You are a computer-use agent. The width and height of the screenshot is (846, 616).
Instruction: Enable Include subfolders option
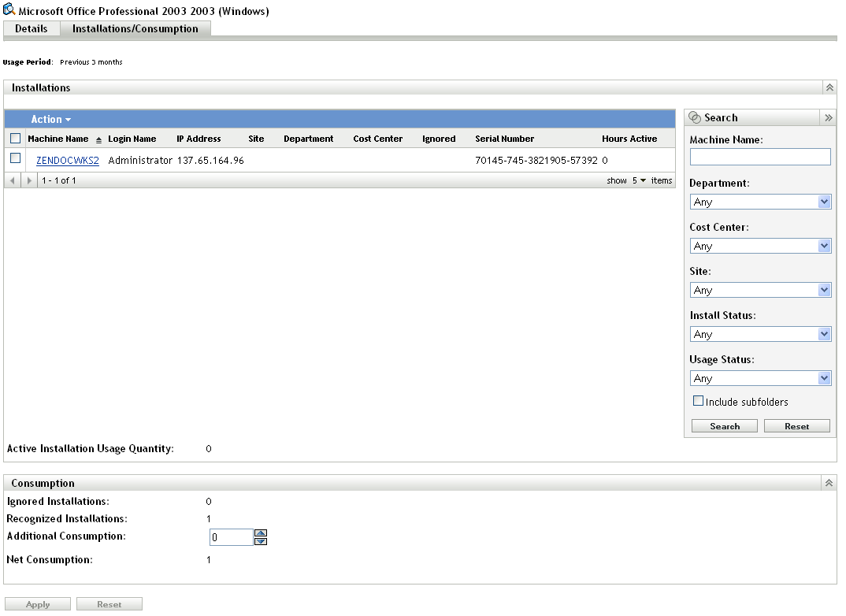[698, 401]
